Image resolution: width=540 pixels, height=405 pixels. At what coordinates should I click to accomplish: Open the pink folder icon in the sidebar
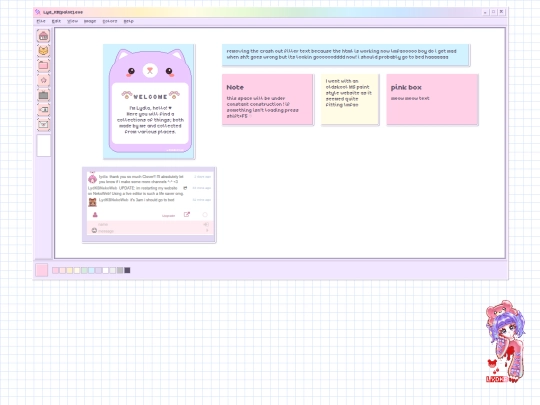(x=43, y=65)
